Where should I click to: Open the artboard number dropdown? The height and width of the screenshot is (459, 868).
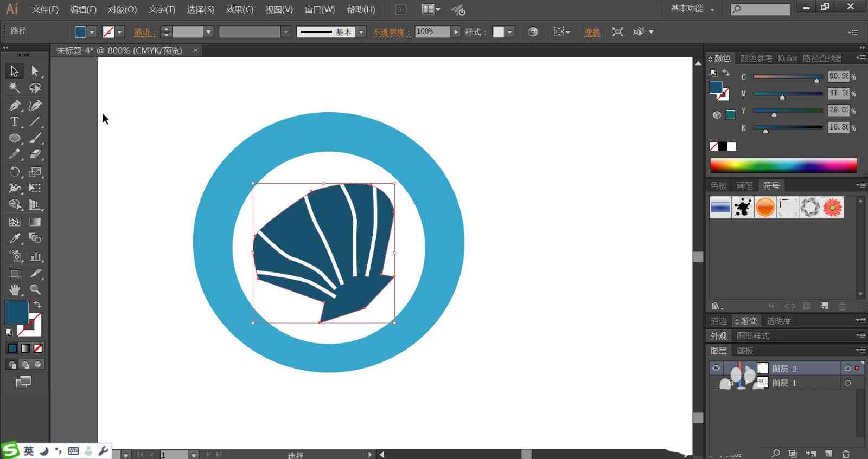tap(194, 455)
